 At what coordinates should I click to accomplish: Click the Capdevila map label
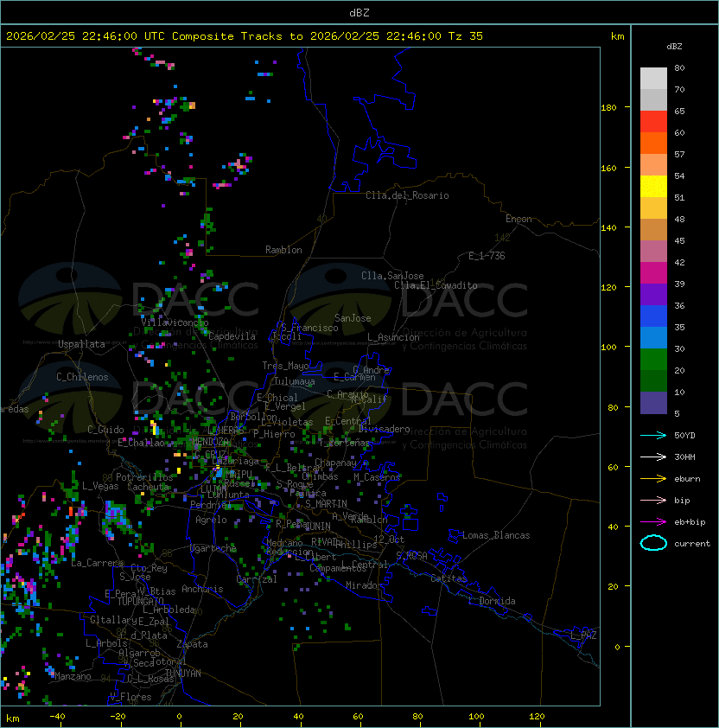click(232, 336)
